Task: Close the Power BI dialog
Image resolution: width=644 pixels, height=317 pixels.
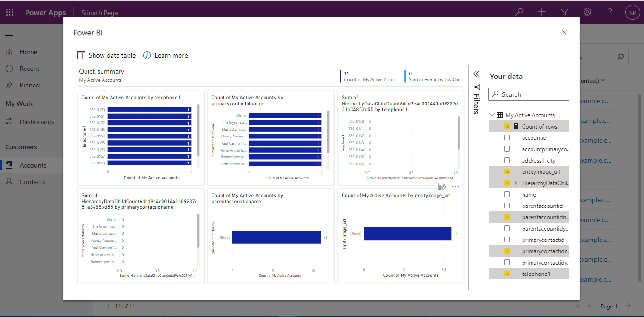Action: tap(564, 32)
